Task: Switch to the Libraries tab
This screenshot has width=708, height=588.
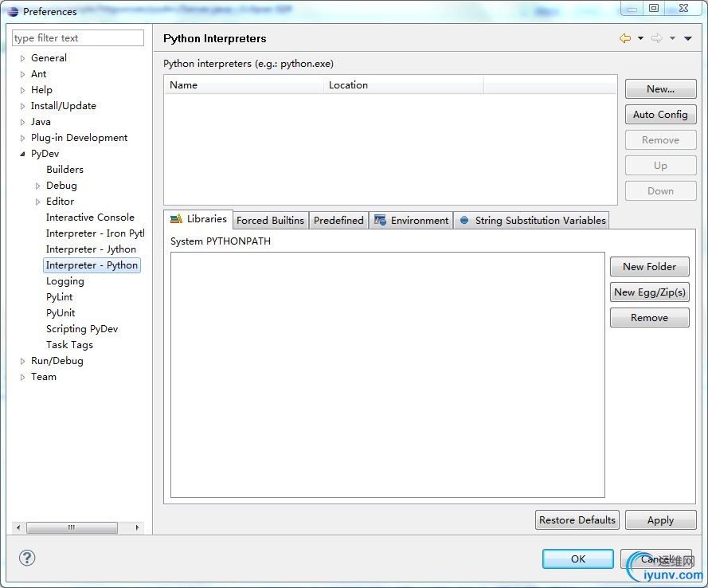Action: click(198, 219)
